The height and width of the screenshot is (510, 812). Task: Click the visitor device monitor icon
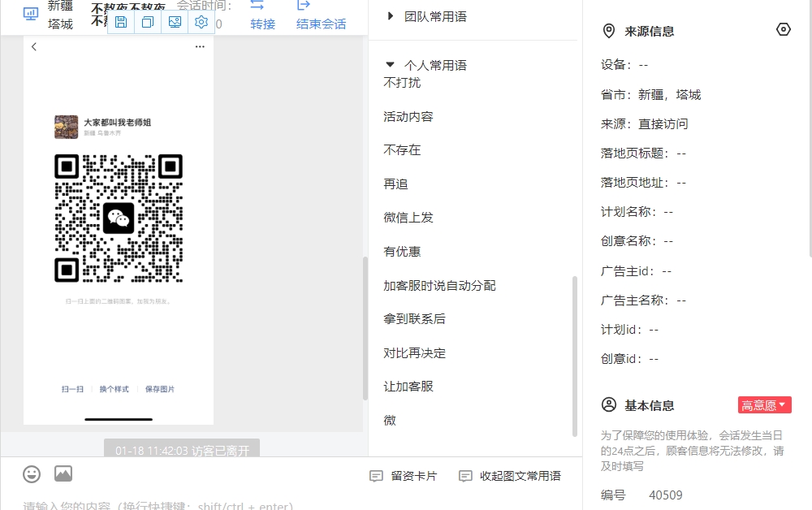pos(31,14)
